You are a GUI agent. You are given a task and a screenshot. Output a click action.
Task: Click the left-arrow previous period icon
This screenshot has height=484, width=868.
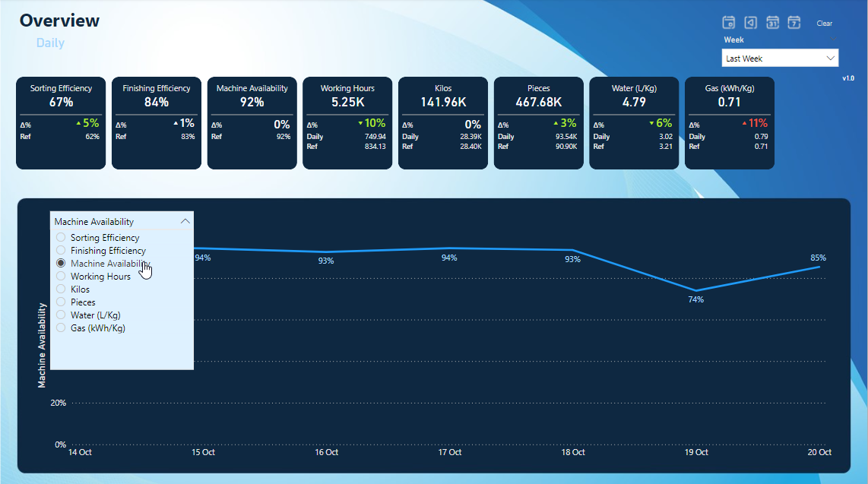750,22
